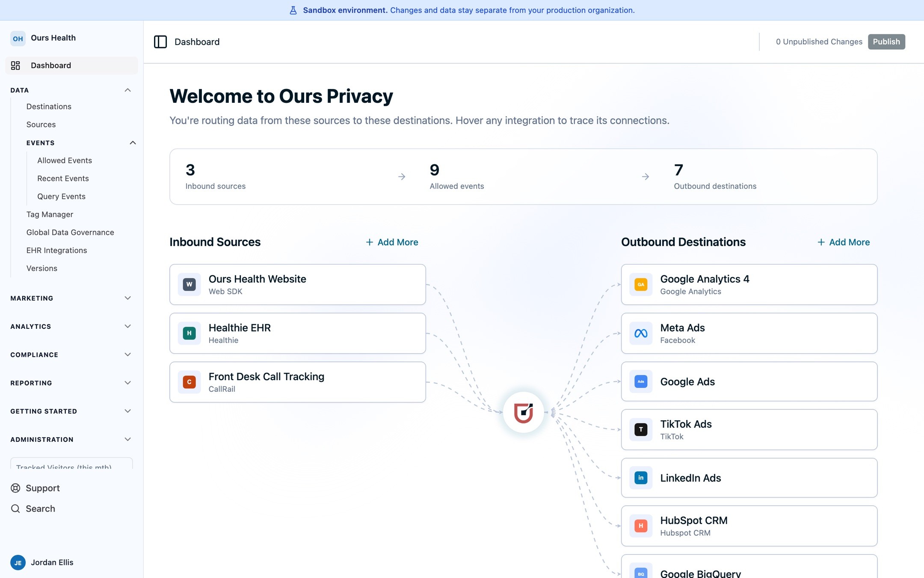The image size is (924, 578).
Task: Click the Ours Health Website W icon
Action: (189, 284)
